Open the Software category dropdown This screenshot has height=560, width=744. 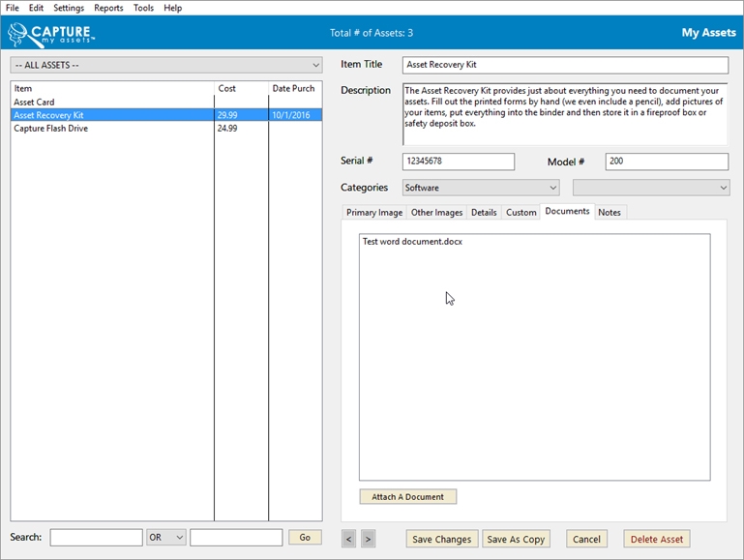point(481,188)
